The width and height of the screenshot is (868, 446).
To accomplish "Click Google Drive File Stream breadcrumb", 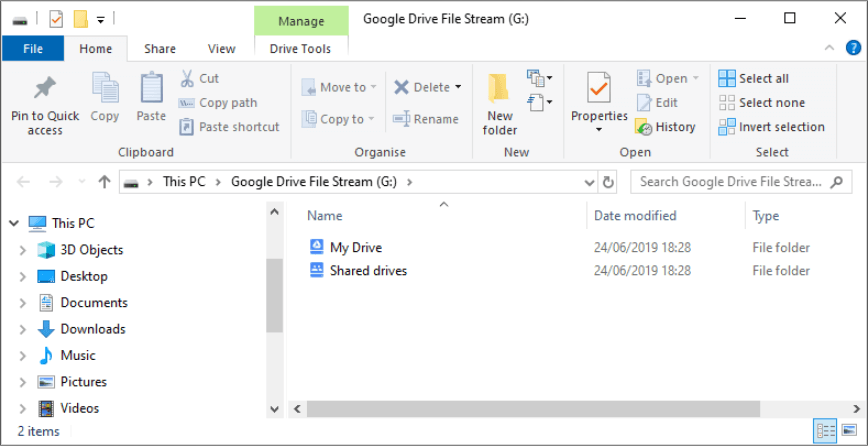I will (314, 181).
